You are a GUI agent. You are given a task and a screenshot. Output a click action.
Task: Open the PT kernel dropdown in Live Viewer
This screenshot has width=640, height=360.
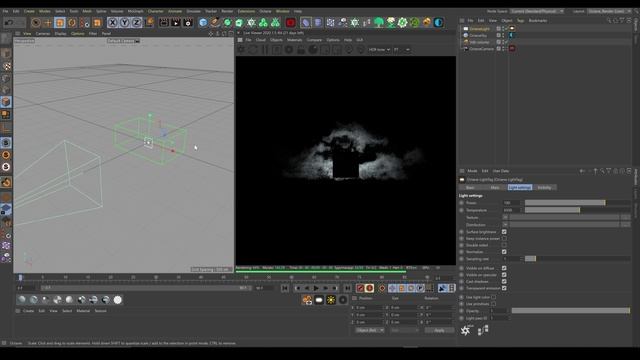(402, 50)
